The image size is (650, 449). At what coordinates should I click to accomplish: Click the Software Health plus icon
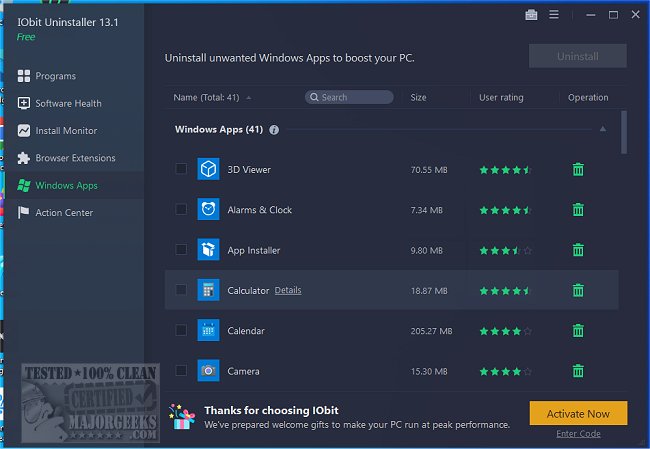point(24,103)
